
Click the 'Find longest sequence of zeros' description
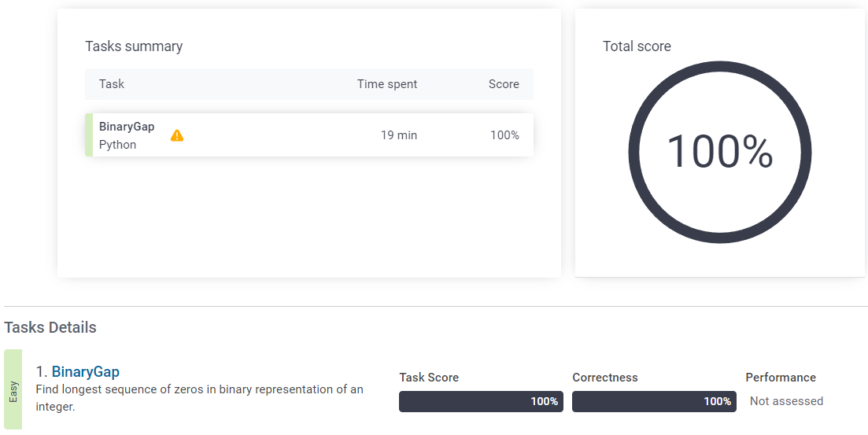(x=199, y=398)
